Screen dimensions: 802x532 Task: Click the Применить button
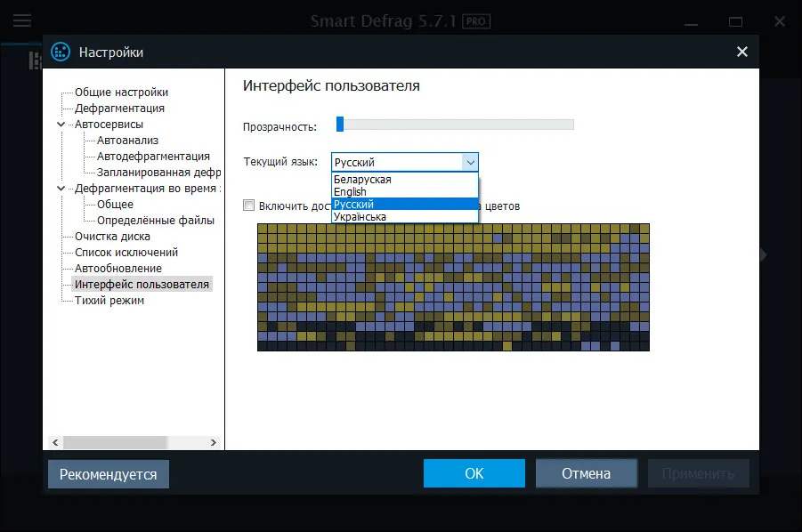[698, 473]
